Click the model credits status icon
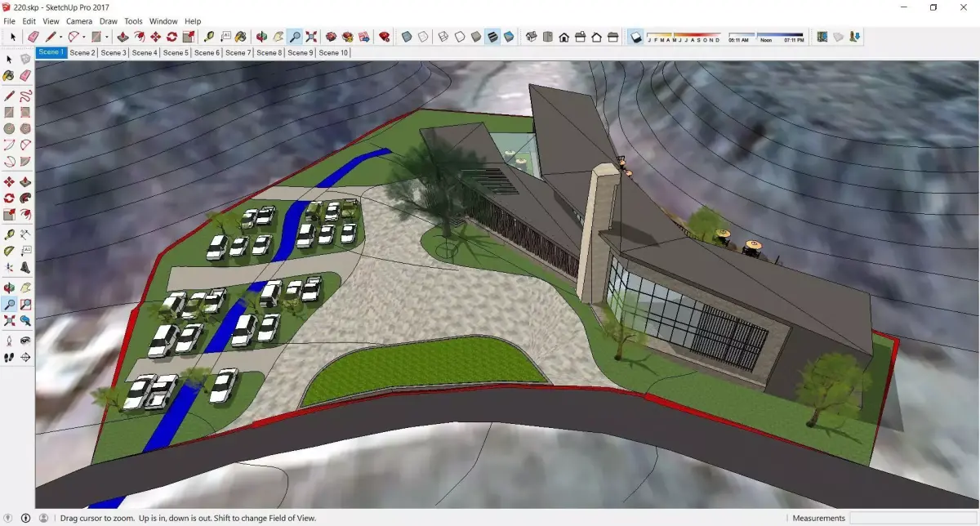980x526 pixels. coord(26,518)
